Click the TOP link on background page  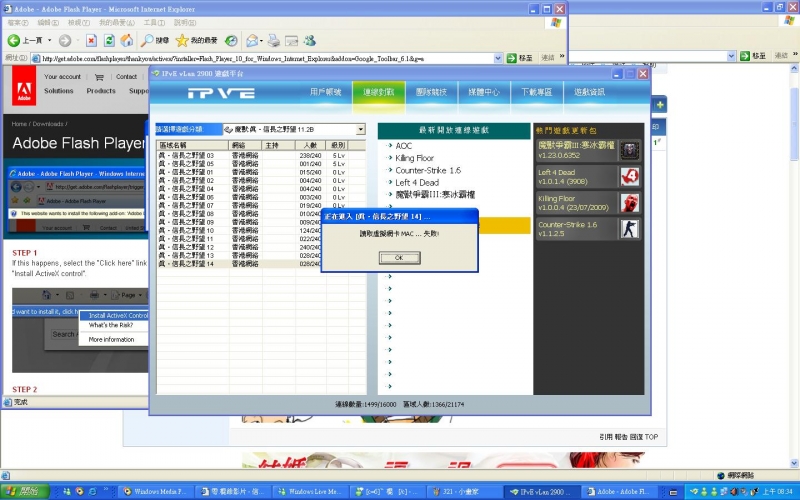coord(652,437)
